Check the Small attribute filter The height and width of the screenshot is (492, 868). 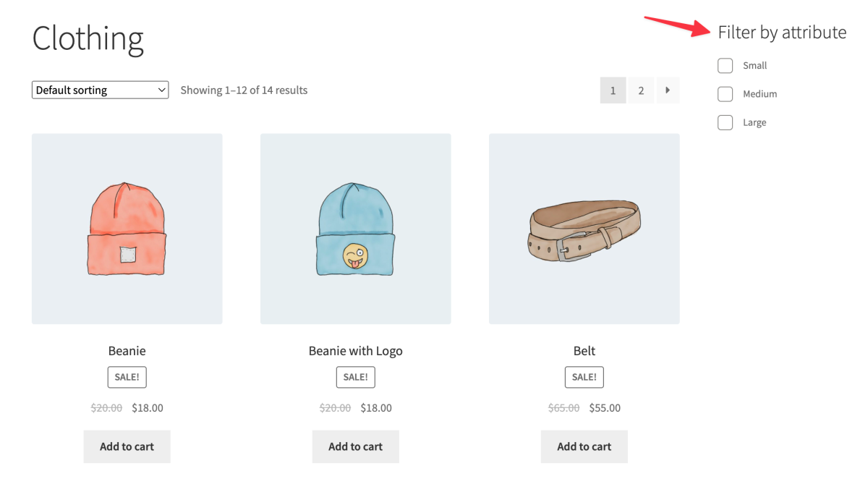click(725, 65)
